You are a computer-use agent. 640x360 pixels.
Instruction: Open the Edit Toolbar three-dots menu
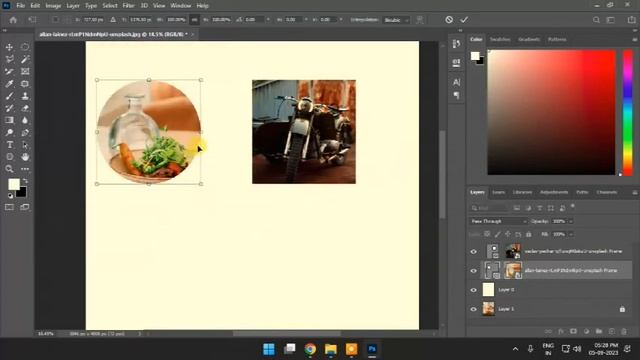(x=25, y=169)
